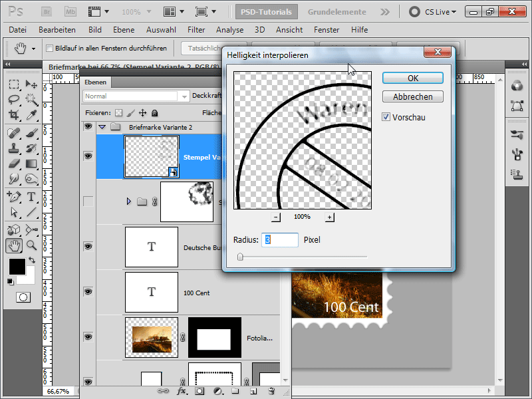The image size is (532, 399).
Task: Select the Eyedropper tool
Action: (31, 114)
